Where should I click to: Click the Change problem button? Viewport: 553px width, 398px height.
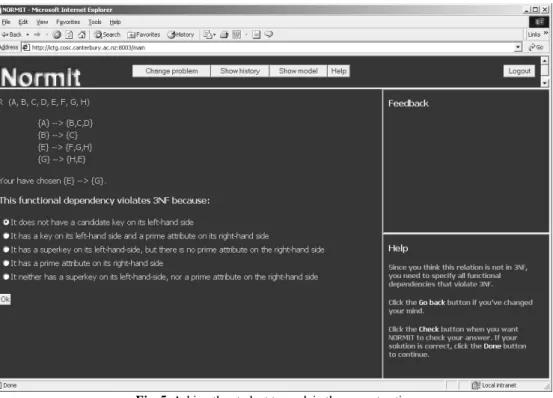[171, 71]
